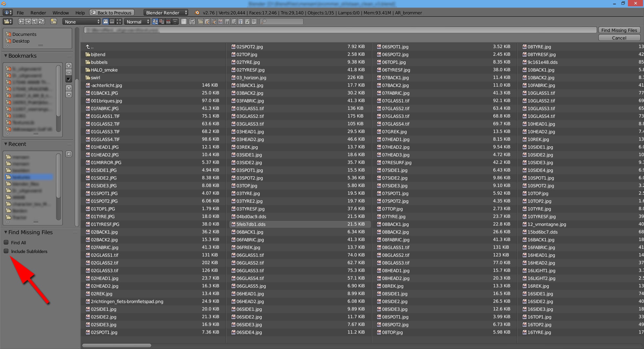Go back to the previous folder
Screen dimensions: 644x349
(21, 21)
